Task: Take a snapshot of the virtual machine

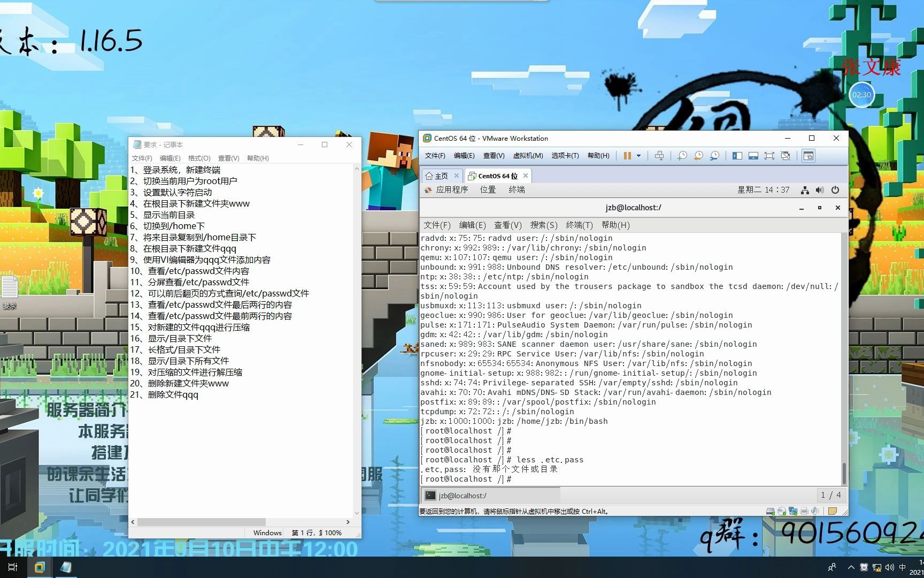Action: pos(682,156)
